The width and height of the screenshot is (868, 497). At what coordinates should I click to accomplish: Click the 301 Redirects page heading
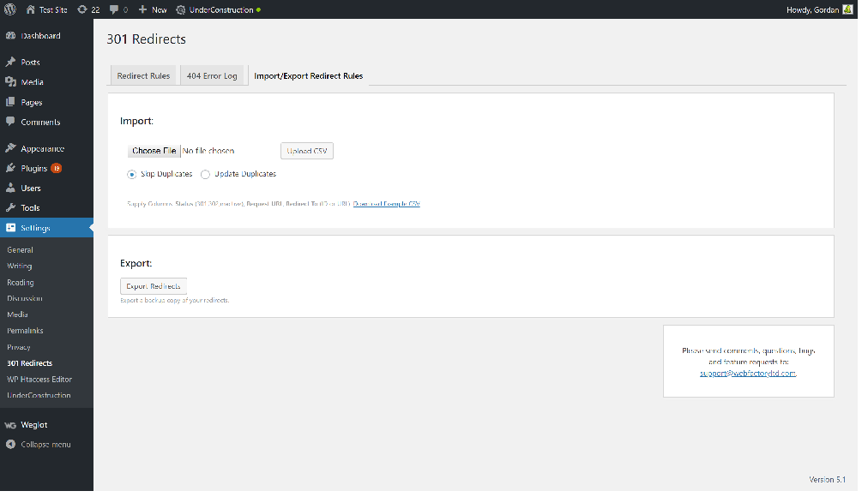(146, 39)
